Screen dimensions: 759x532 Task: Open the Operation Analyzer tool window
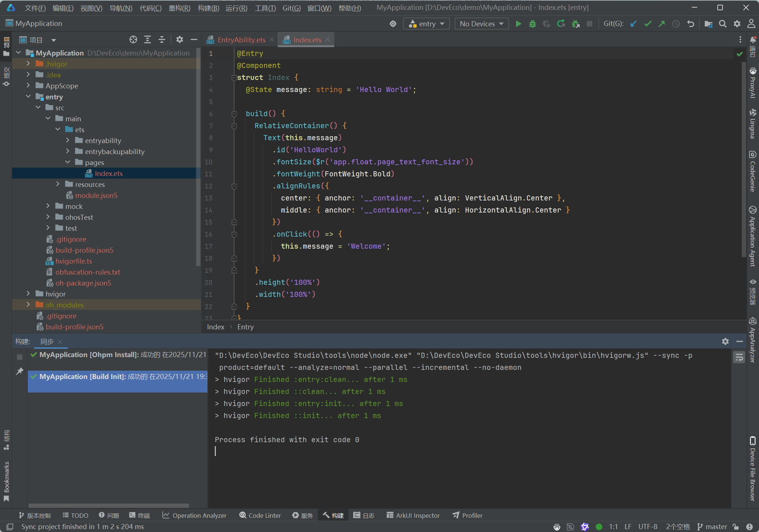194,515
